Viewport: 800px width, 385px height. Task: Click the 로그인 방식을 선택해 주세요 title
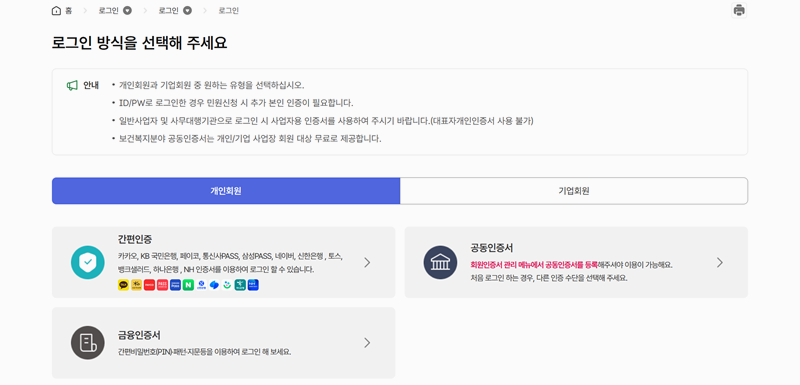click(x=139, y=43)
